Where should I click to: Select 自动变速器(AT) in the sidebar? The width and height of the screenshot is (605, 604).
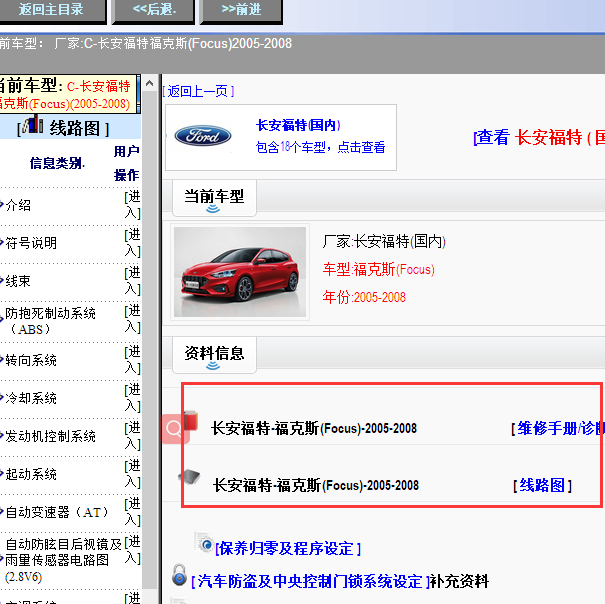(57, 512)
